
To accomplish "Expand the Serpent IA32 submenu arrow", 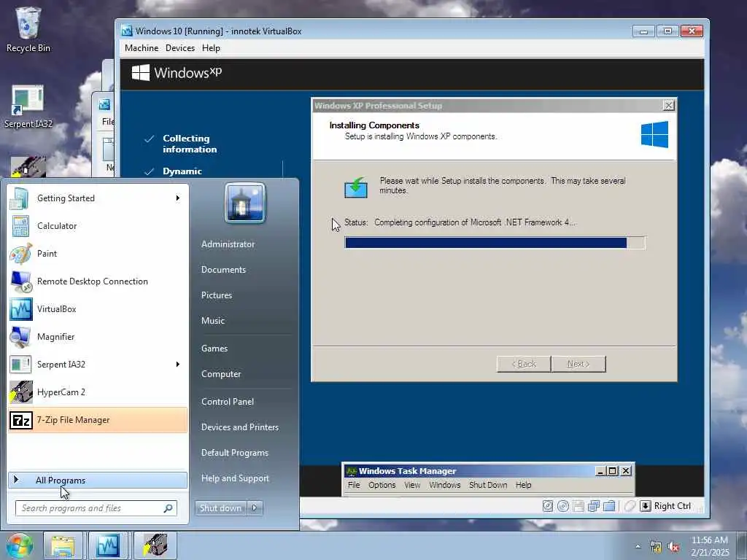I will tap(178, 365).
